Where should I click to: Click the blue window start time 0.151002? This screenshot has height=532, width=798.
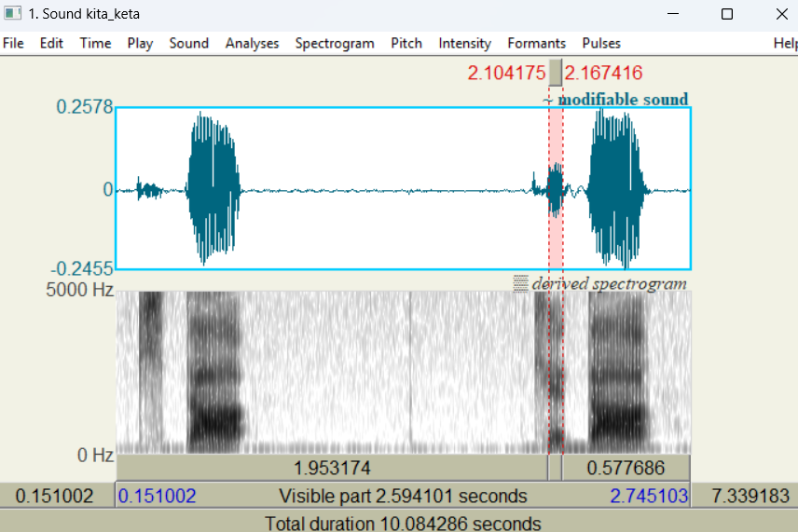tap(157, 496)
